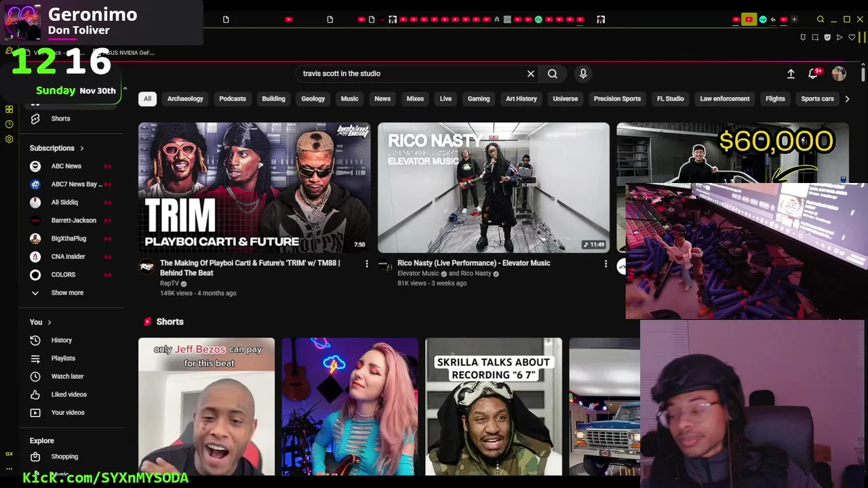
Task: Open the account avatar menu
Action: 839,74
